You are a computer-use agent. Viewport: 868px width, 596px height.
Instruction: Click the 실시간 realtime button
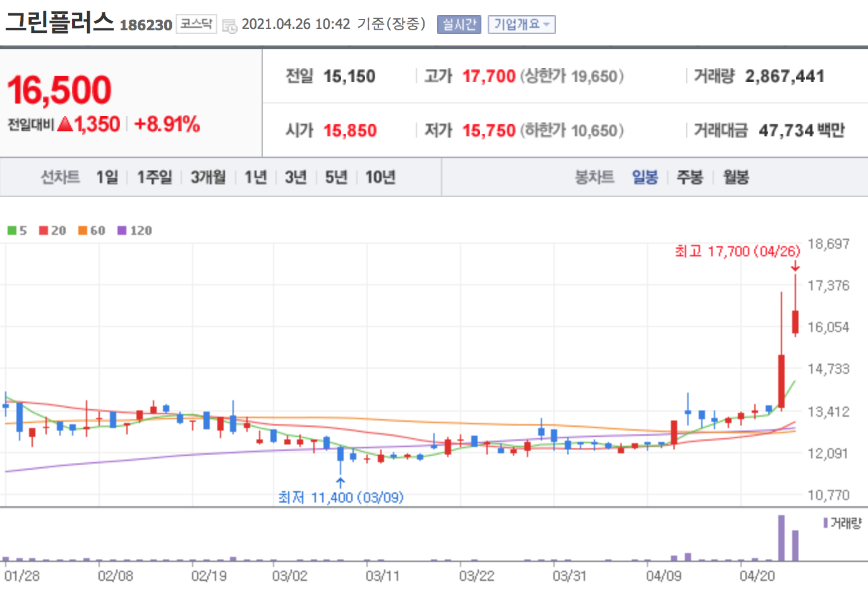[459, 25]
